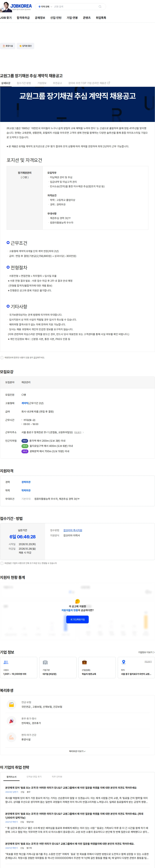Screen dimensions: 155x868
Task: Click the 학습지·방문교육 industry text
Action: (89, 674)
